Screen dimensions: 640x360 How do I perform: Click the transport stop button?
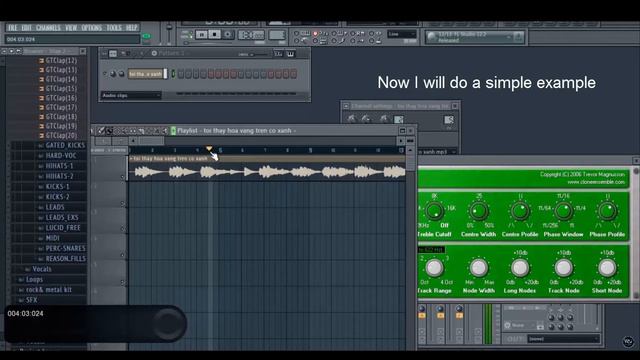pyautogui.click(x=214, y=35)
